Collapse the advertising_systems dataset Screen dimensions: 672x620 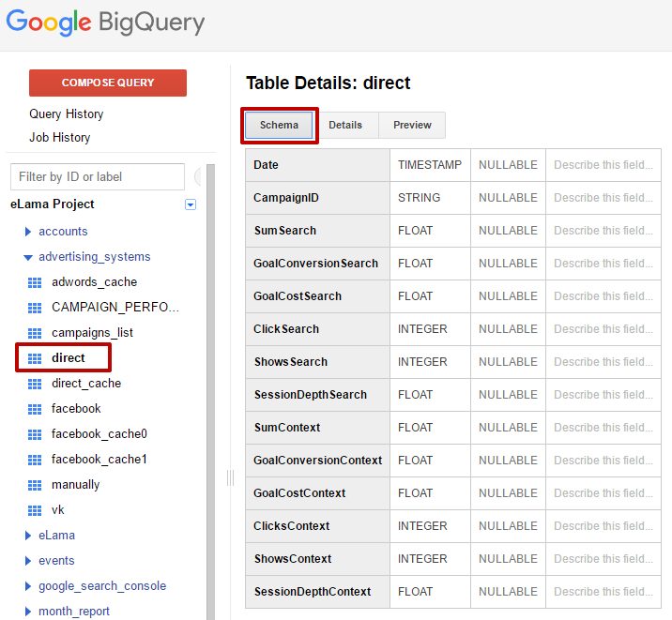[28, 257]
